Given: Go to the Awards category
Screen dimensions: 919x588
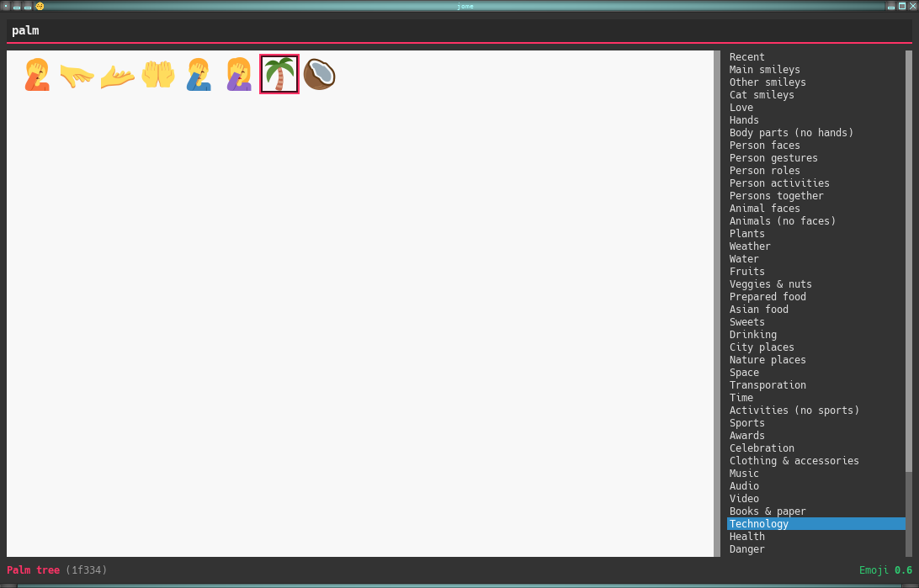Looking at the screenshot, I should click(x=815, y=435).
